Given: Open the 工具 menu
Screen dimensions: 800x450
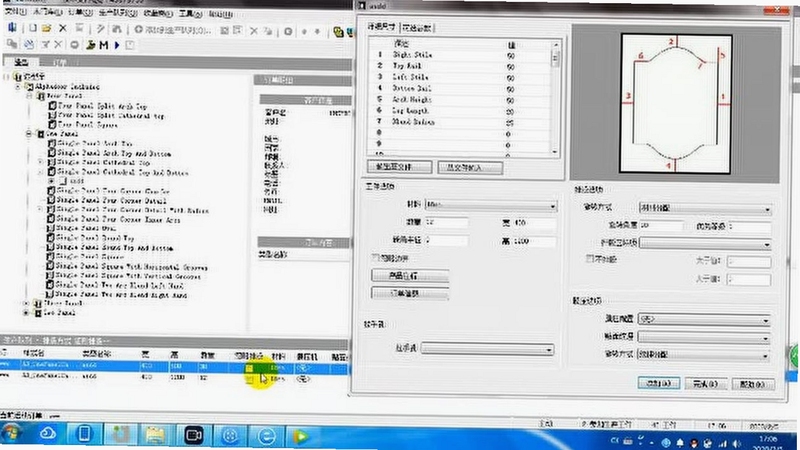Looking at the screenshot, I should click(x=190, y=14).
